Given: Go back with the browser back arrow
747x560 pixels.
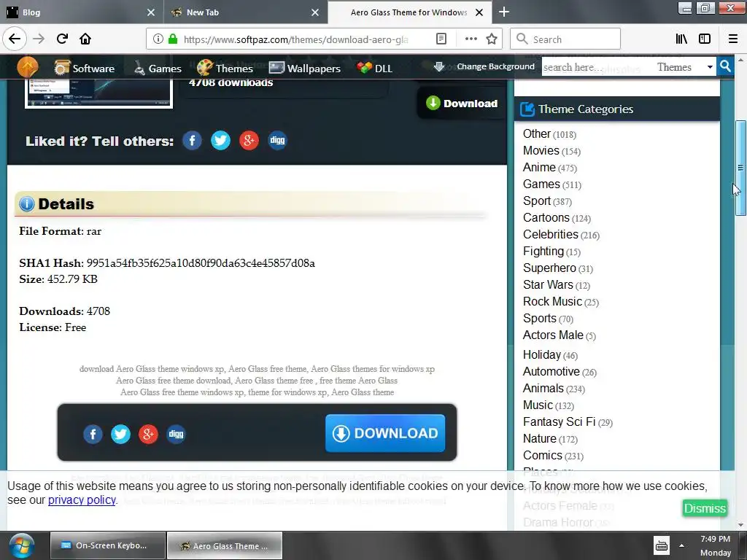Looking at the screenshot, I should pos(15,39).
